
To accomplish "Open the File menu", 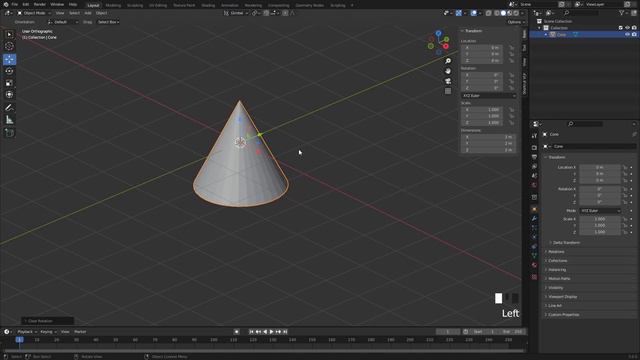I will click(15, 4).
